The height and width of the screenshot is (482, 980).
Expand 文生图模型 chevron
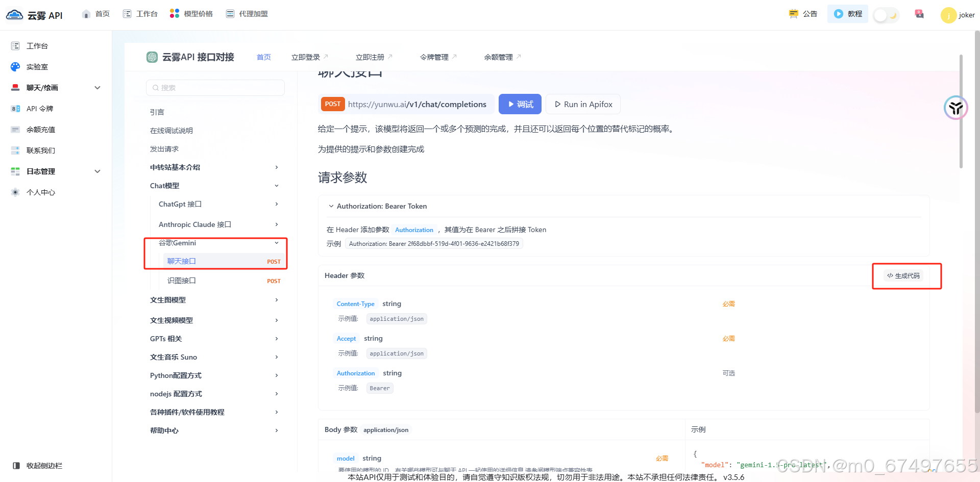(277, 300)
